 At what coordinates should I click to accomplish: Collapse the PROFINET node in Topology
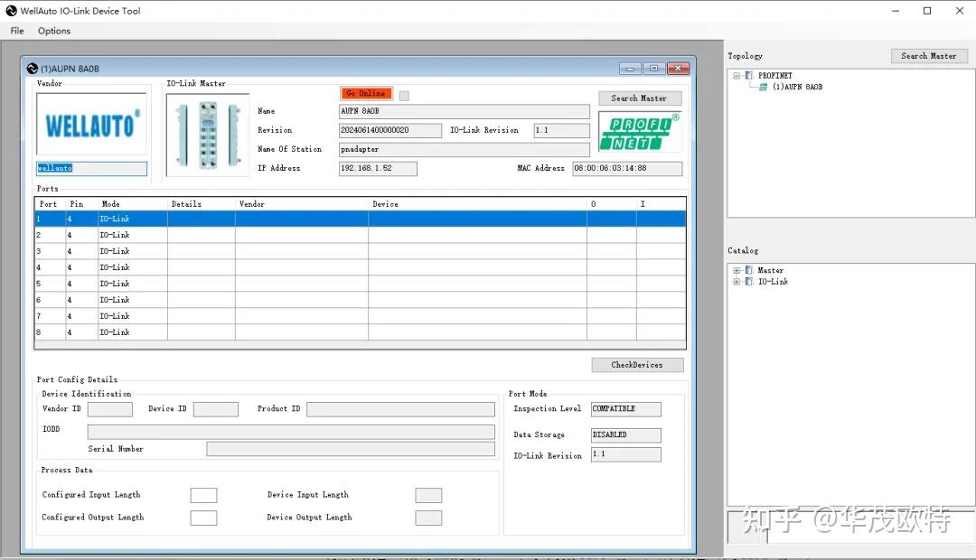[x=735, y=75]
